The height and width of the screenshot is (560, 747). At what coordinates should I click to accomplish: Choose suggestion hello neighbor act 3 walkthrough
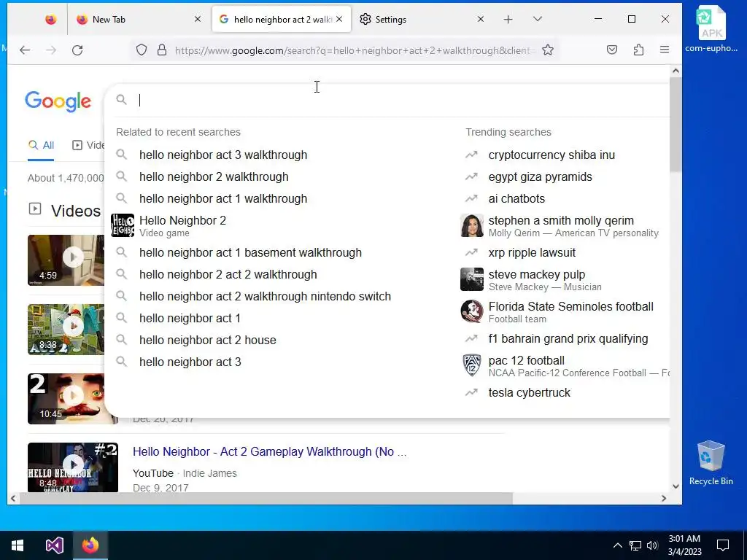pos(223,155)
